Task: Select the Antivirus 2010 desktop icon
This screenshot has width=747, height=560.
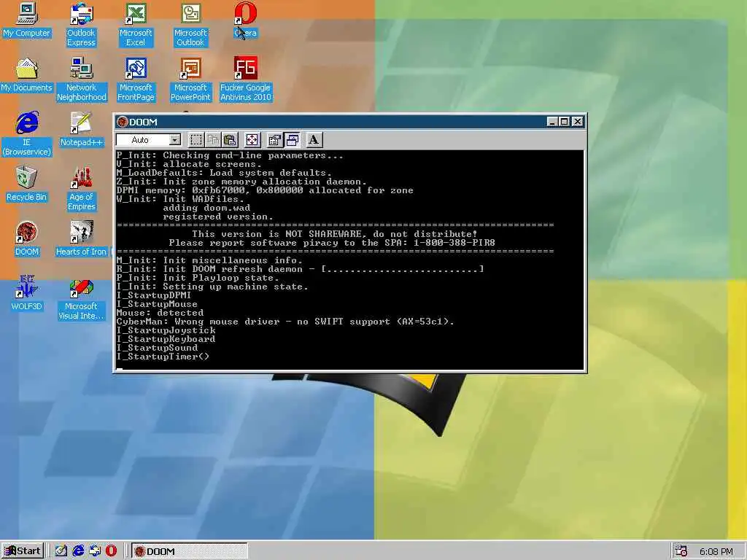Action: (x=245, y=79)
